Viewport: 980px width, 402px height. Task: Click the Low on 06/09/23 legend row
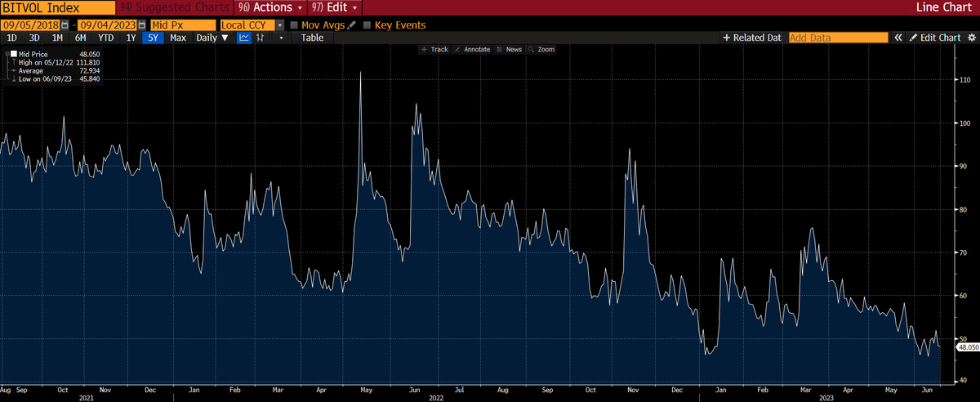pos(54,78)
